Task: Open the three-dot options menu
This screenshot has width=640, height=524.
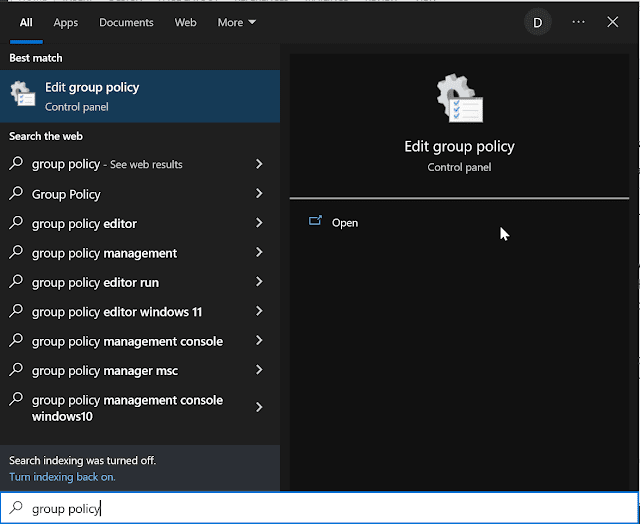Action: [x=578, y=22]
